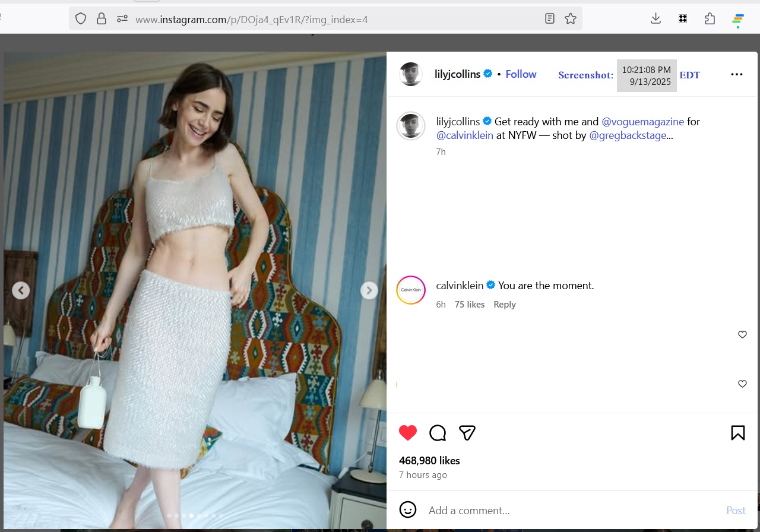Reply to calvinklein's comment
760x532 pixels.
(x=505, y=305)
